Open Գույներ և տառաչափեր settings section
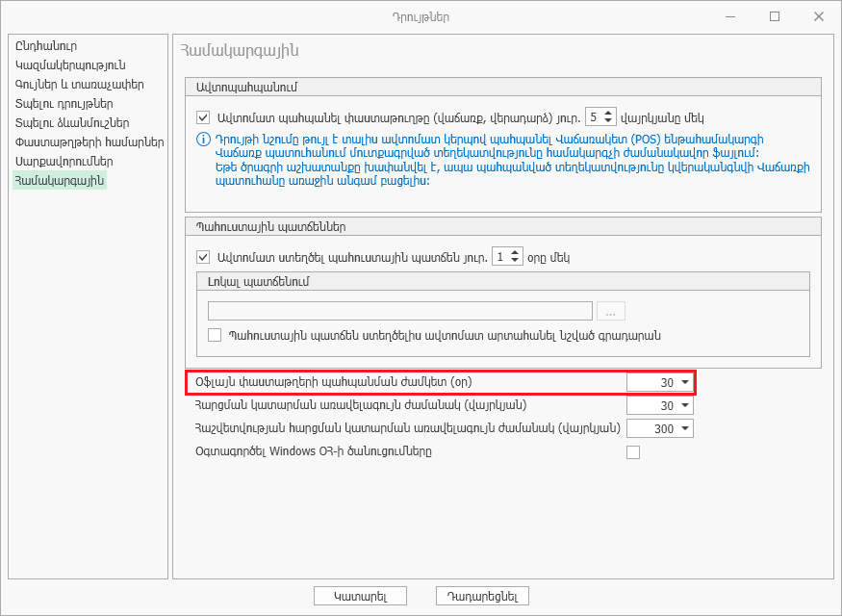Screen dimensions: 842x616 (x=79, y=85)
